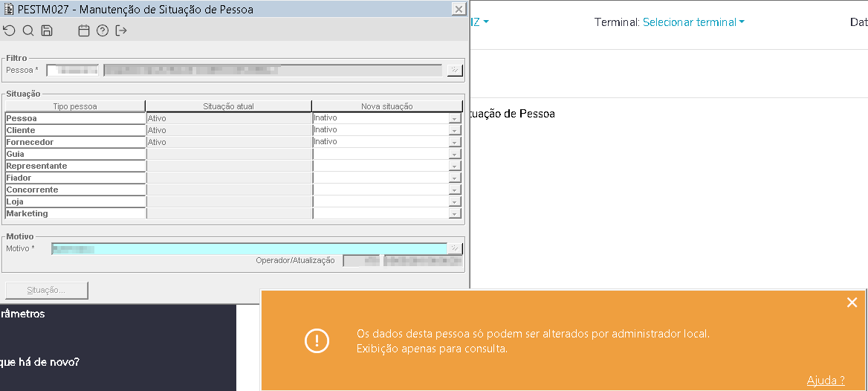Select the Fiador row label
Screen dimensions: 868x391
point(75,178)
